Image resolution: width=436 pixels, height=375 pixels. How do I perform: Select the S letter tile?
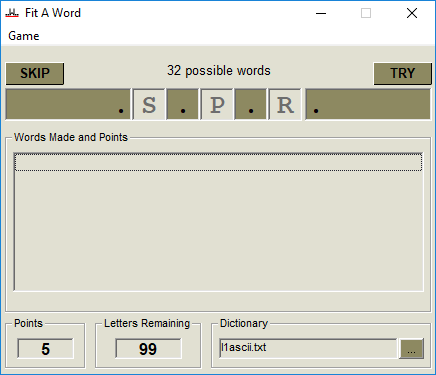point(149,105)
